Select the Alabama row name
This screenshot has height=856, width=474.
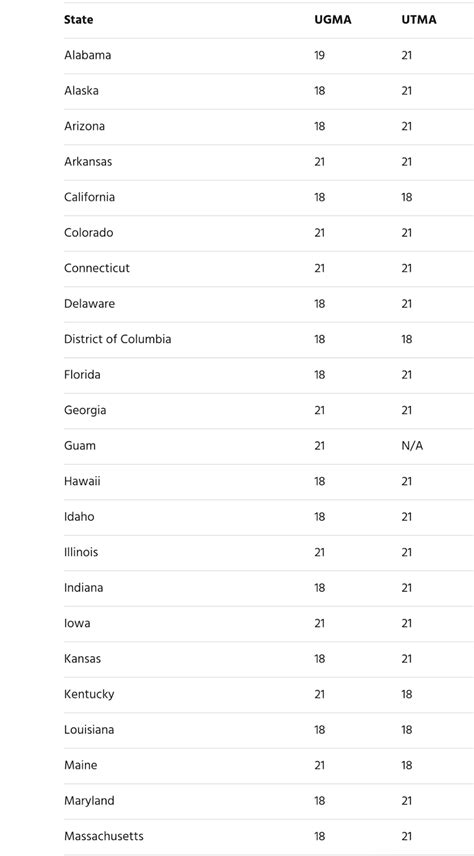[x=87, y=55]
